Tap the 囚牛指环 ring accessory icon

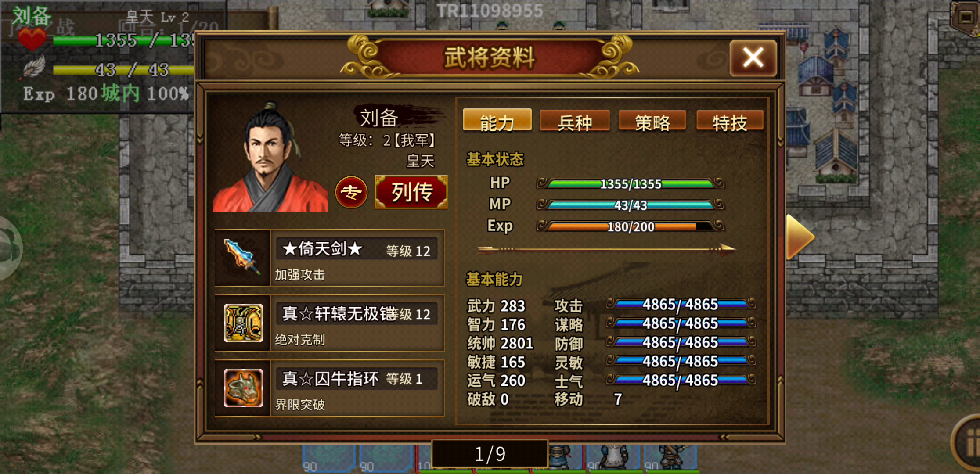243,388
